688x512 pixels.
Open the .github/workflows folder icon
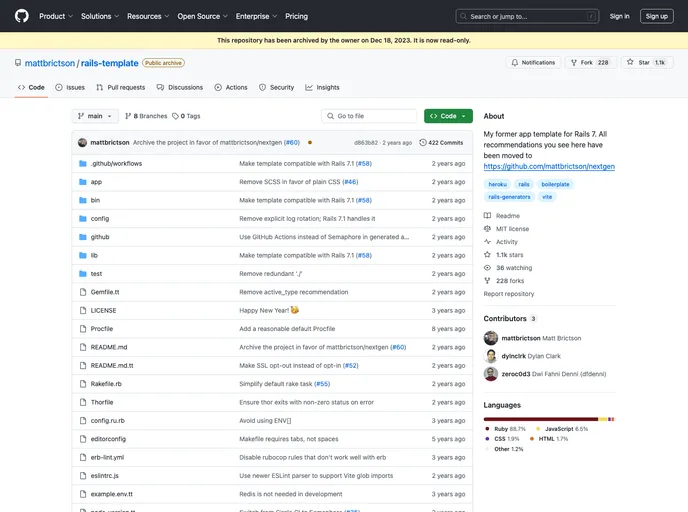click(82, 164)
